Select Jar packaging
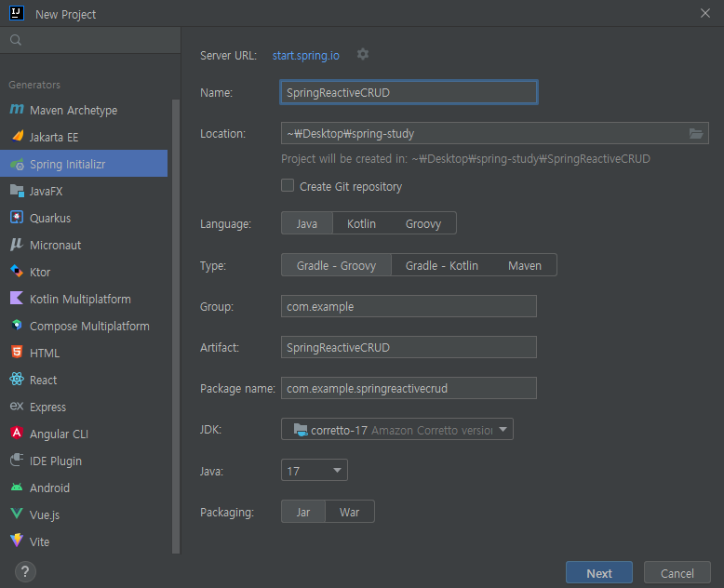724x588 pixels. point(303,512)
